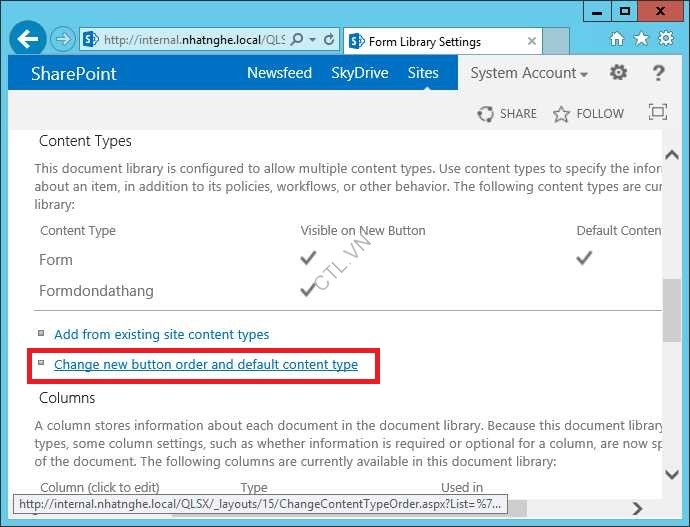Open the Formdondathang content type
Screen dimensions: 690x527
96,291
